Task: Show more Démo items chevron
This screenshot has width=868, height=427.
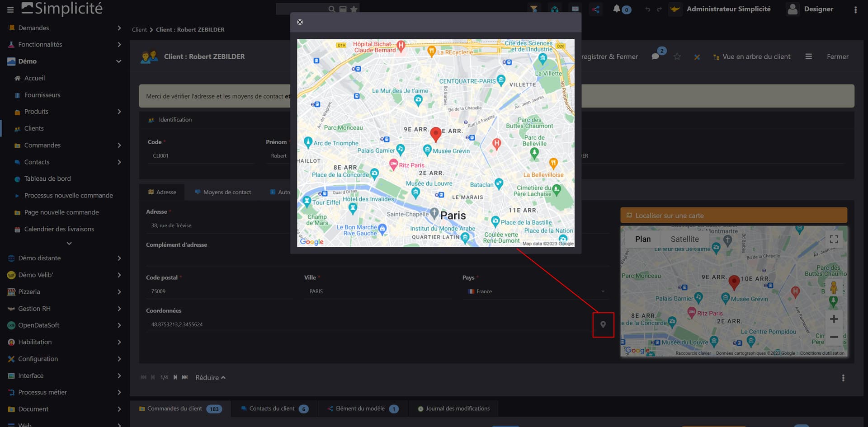Action: click(69, 244)
